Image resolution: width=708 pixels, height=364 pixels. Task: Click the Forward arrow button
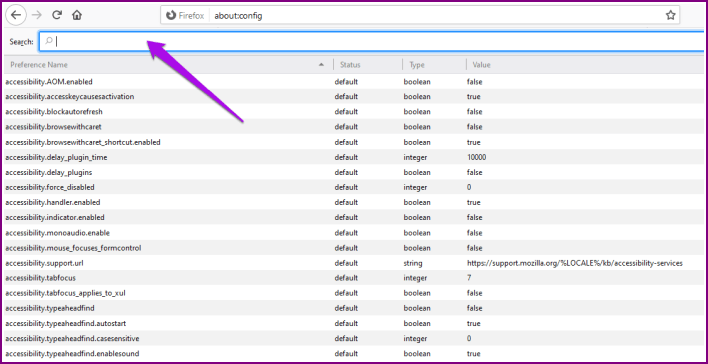pyautogui.click(x=37, y=15)
